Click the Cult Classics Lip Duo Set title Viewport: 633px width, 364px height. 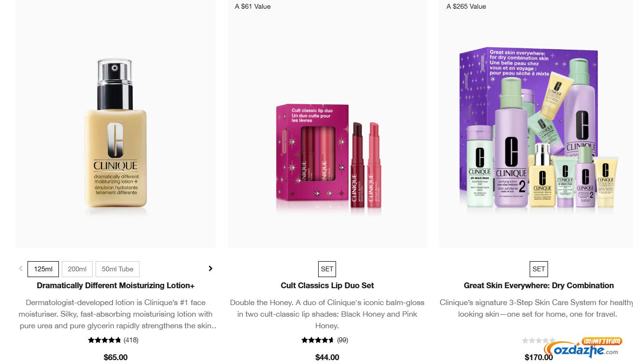pyautogui.click(x=327, y=285)
